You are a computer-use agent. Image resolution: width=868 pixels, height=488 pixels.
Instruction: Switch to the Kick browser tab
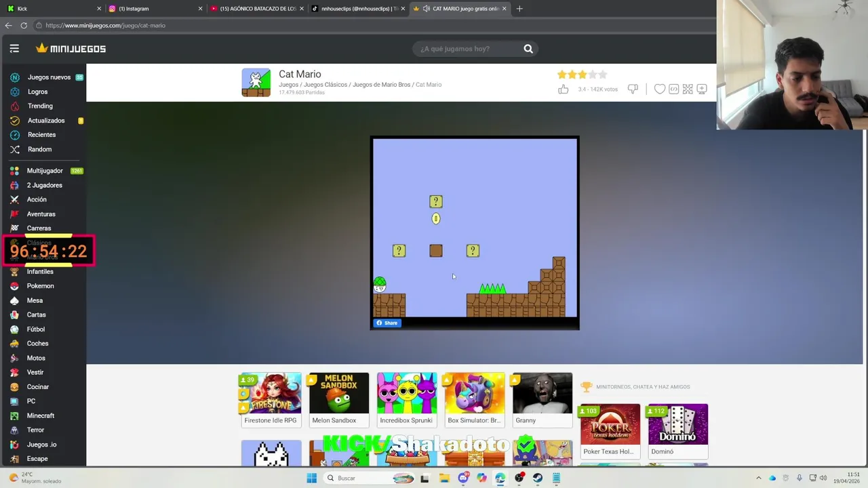pos(52,9)
